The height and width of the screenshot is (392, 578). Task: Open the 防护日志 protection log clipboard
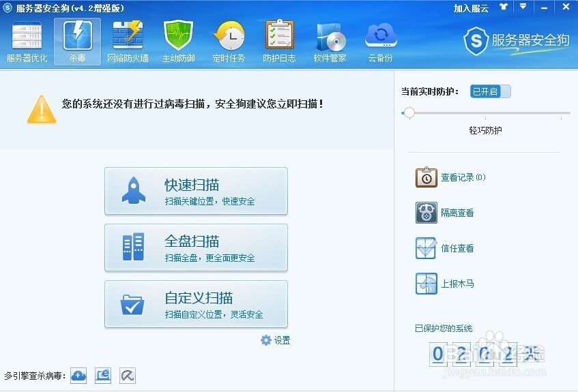[279, 42]
